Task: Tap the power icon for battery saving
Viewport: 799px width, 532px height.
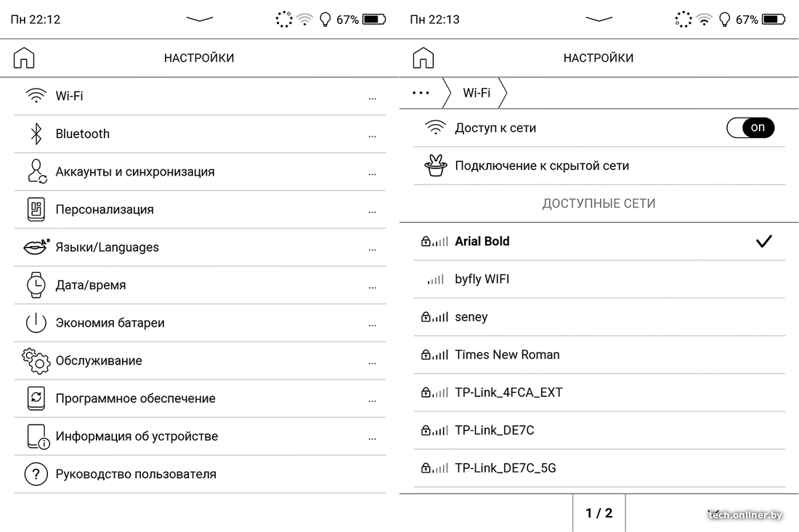Action: [36, 323]
